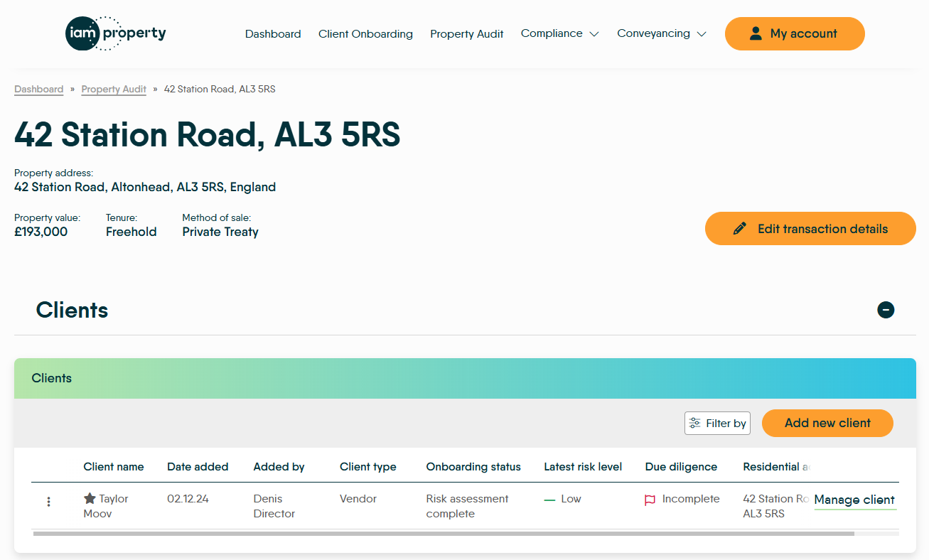Screen dimensions: 929x560
Task: Open Property Audit in the top navigation
Action: click(x=467, y=34)
